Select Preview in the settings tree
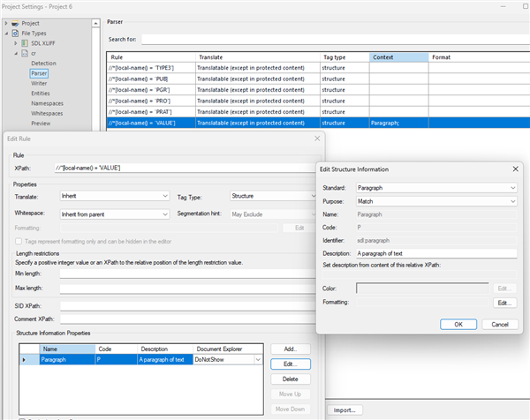Image resolution: width=530 pixels, height=420 pixels. click(41, 124)
